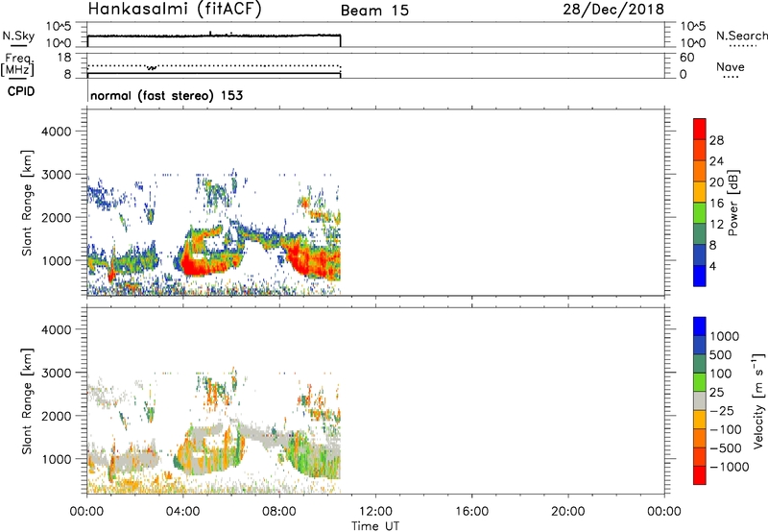This screenshot has width=768, height=532.
Task: Select the '20' label on Power colorbar
Action: [716, 182]
